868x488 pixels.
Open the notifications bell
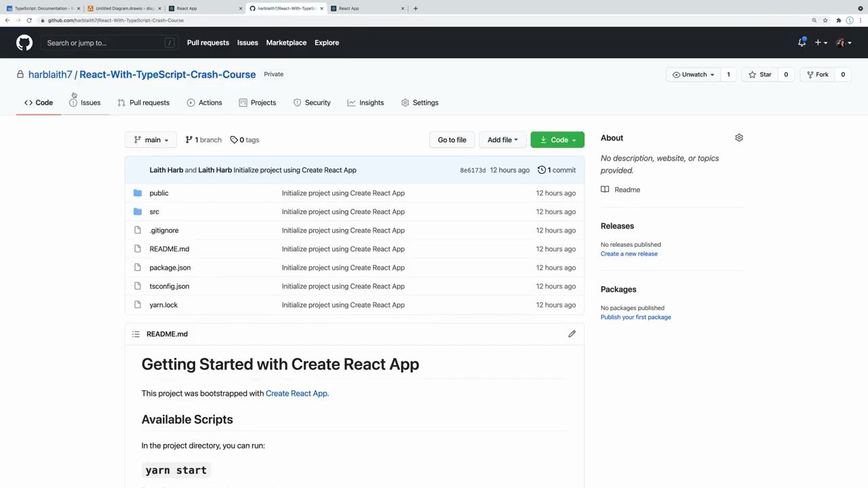(802, 43)
